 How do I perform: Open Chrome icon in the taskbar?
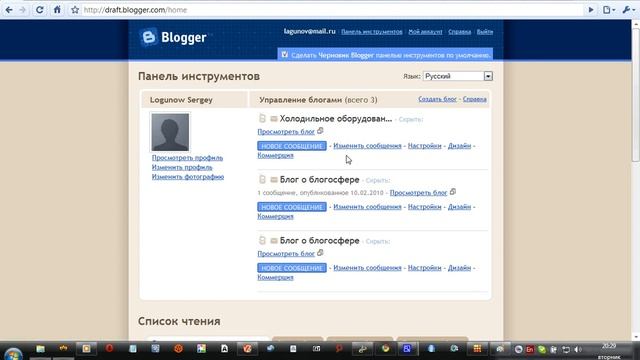[385, 349]
